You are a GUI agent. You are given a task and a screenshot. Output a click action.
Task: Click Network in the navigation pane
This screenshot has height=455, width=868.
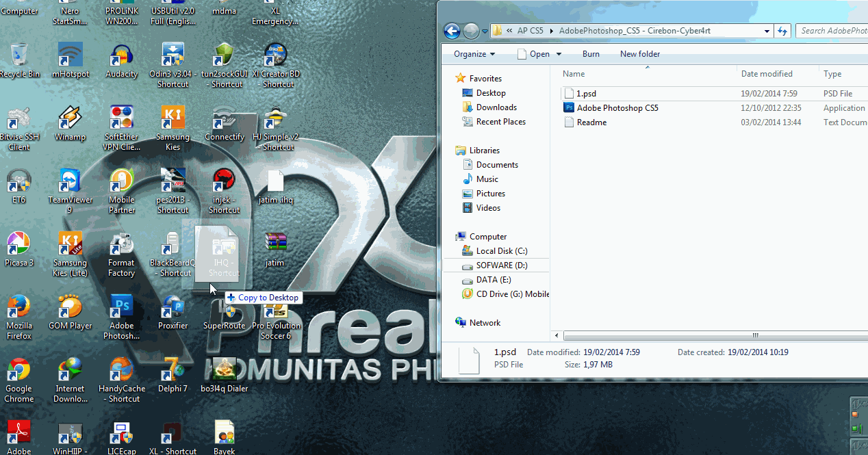point(485,323)
